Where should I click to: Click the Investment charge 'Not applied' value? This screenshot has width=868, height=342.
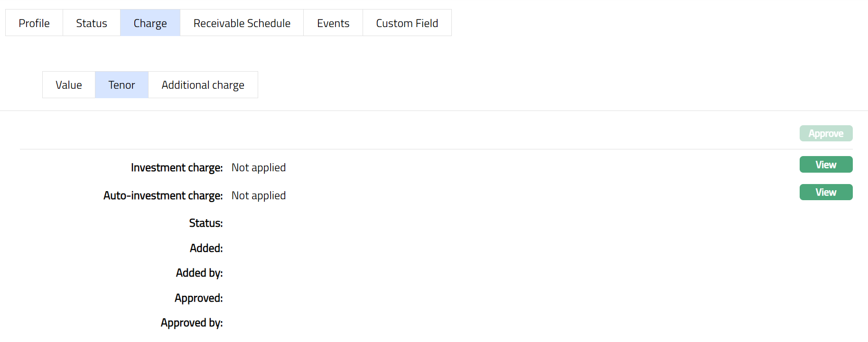(x=259, y=168)
